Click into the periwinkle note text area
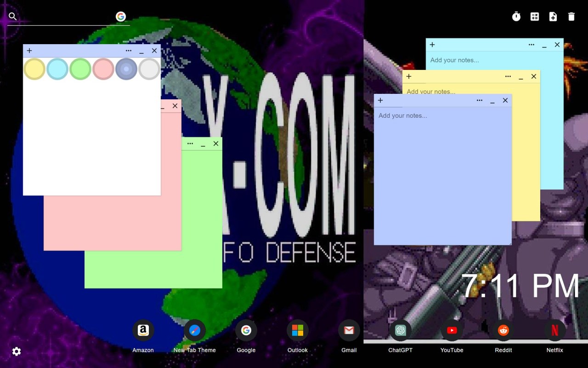The height and width of the screenshot is (368, 588). (443, 176)
